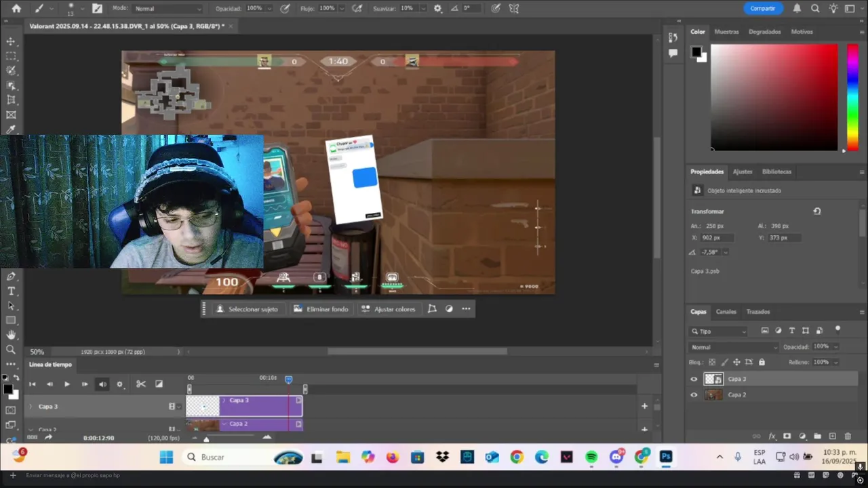The image size is (868, 488).
Task: Open notifications bell in Photoshop
Action: (x=798, y=8)
